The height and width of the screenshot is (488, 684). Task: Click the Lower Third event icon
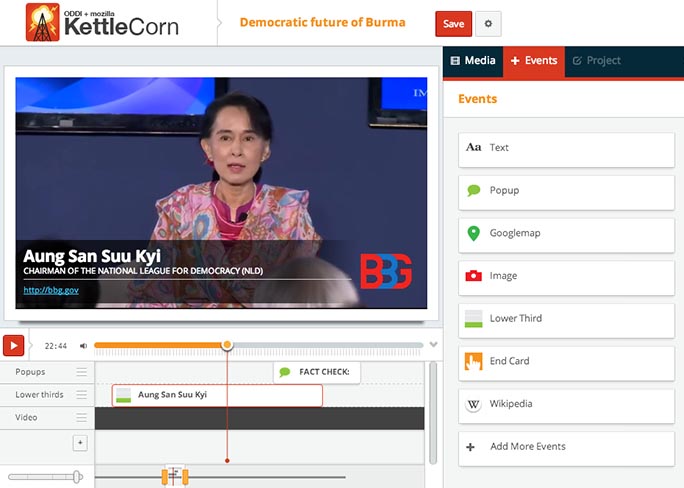pyautogui.click(x=473, y=318)
